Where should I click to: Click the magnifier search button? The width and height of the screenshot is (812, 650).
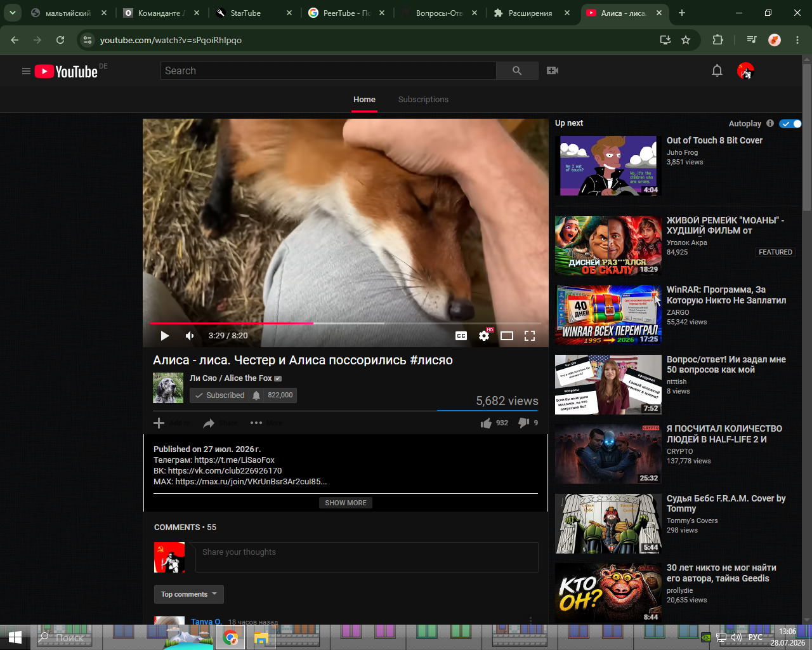517,70
